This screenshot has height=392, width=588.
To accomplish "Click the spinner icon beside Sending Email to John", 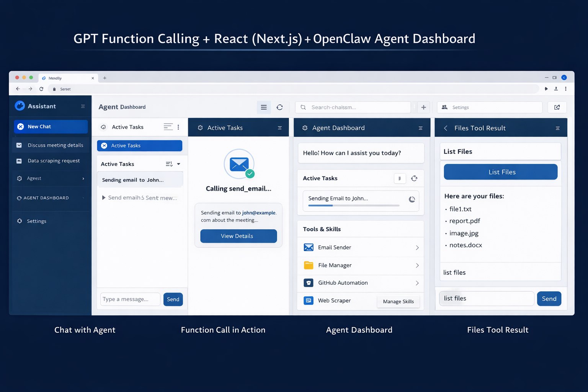I will 412,199.
